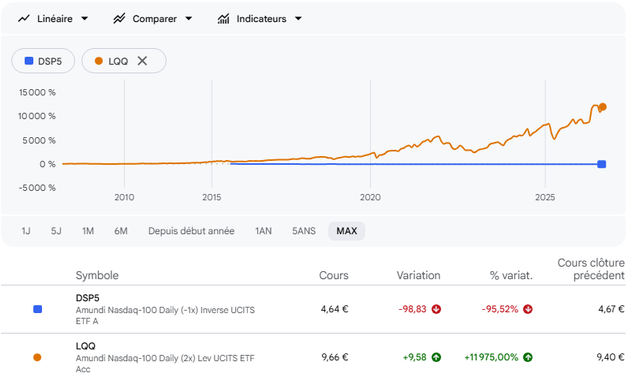Viewport: 640px width, 388px height.
Task: Click orange dot in LQQ table row
Action: 37,357
